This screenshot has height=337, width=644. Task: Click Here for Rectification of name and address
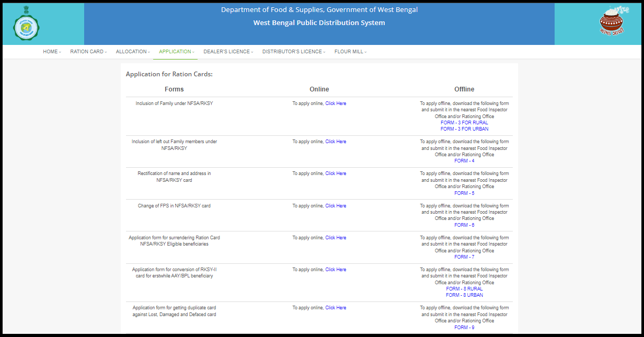pyautogui.click(x=336, y=173)
